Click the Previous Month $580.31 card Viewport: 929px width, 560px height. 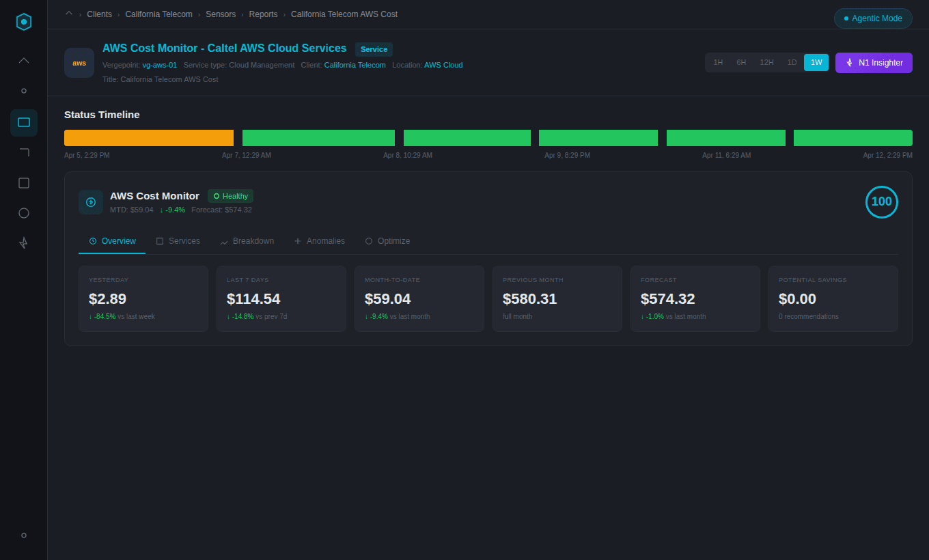click(x=557, y=299)
